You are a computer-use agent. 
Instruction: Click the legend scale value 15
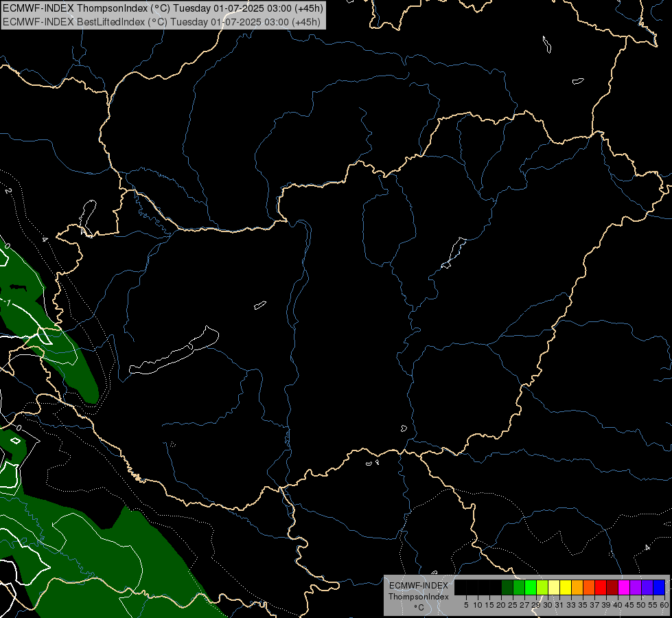tap(490, 605)
